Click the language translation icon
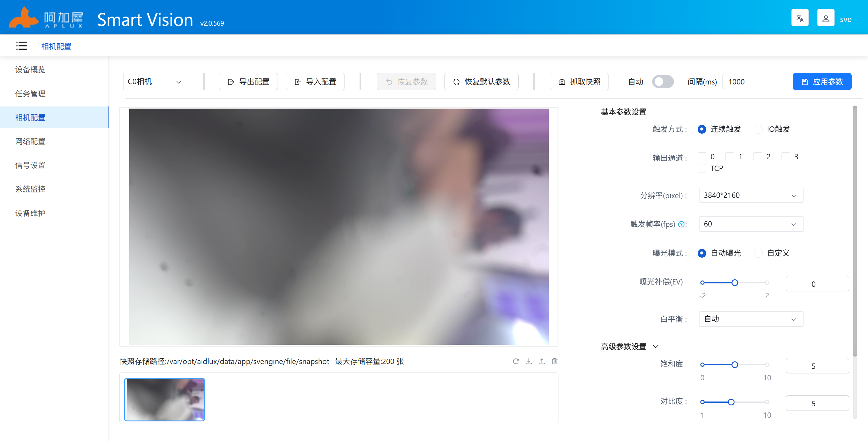The height and width of the screenshot is (441, 868). pyautogui.click(x=800, y=18)
